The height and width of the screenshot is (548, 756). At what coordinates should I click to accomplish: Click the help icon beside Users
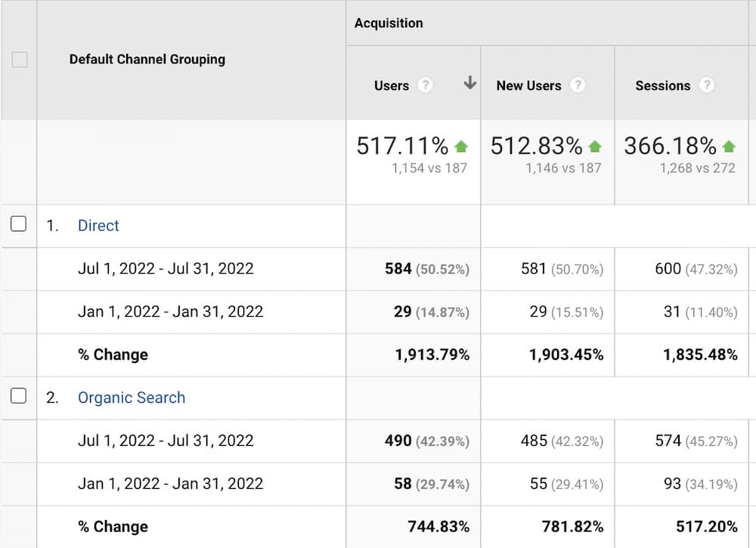point(426,85)
